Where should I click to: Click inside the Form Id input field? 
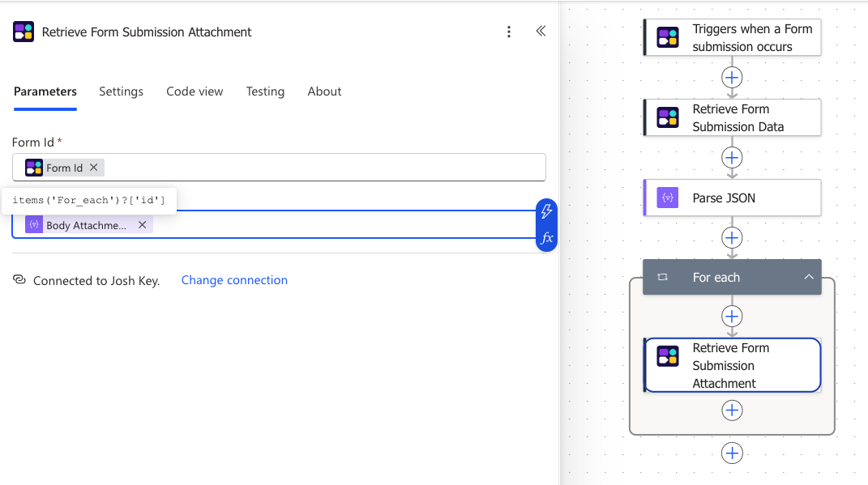coord(279,167)
